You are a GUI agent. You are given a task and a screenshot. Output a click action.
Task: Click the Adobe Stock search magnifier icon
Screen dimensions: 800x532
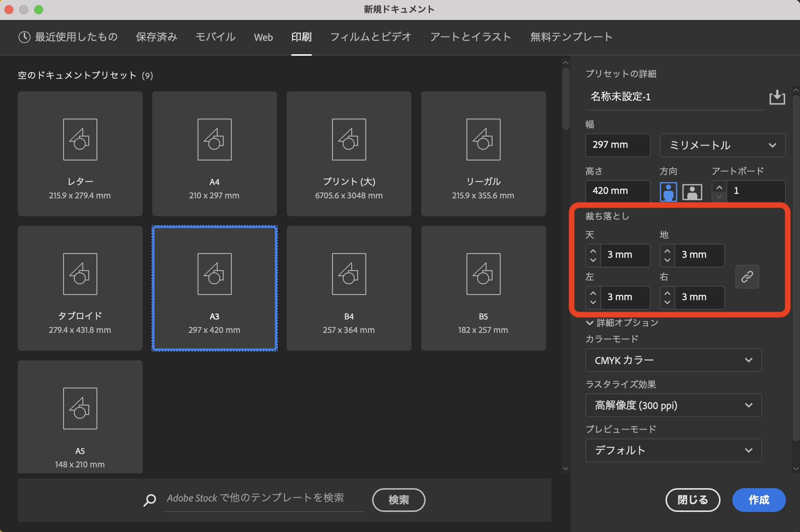pos(150,500)
